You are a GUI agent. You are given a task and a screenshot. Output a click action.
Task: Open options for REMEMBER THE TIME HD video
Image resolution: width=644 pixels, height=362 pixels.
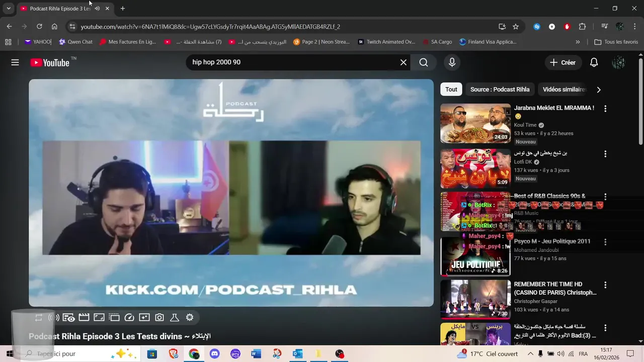[605, 285]
